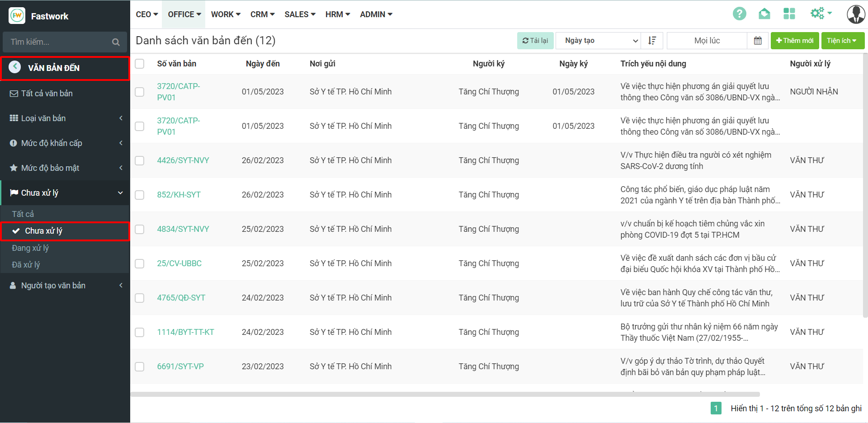Screen dimensions: 868x423
Task: Click the user profile avatar
Action: 855,14
